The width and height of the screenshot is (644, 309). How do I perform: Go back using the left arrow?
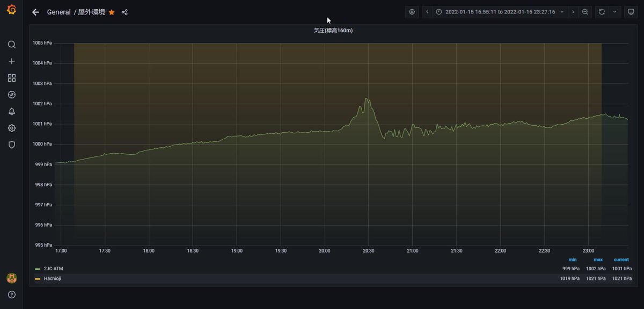click(x=35, y=12)
